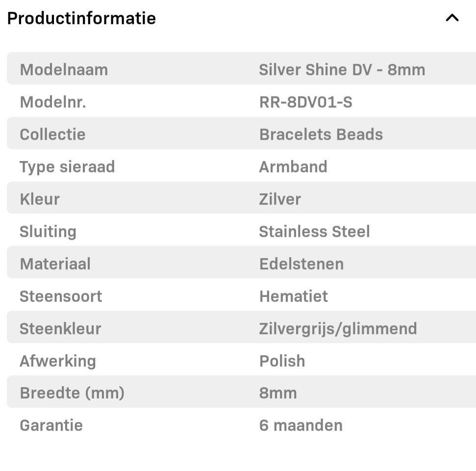Screen dimensions: 476x471
Task: Click the Silver Shine DV - 8mm value
Action: coord(342,70)
